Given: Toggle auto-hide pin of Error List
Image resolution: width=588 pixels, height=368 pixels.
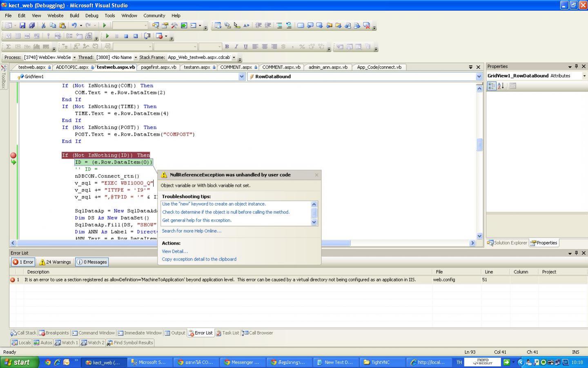Looking at the screenshot, I should pos(577,253).
